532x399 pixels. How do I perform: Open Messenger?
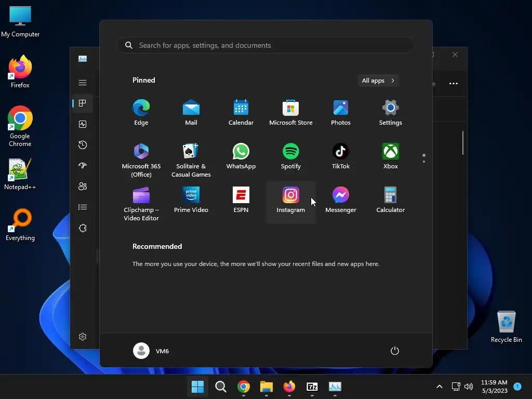[x=341, y=200]
